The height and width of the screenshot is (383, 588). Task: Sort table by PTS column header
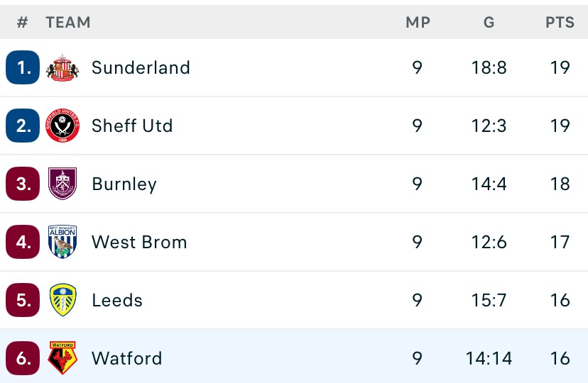click(x=560, y=23)
